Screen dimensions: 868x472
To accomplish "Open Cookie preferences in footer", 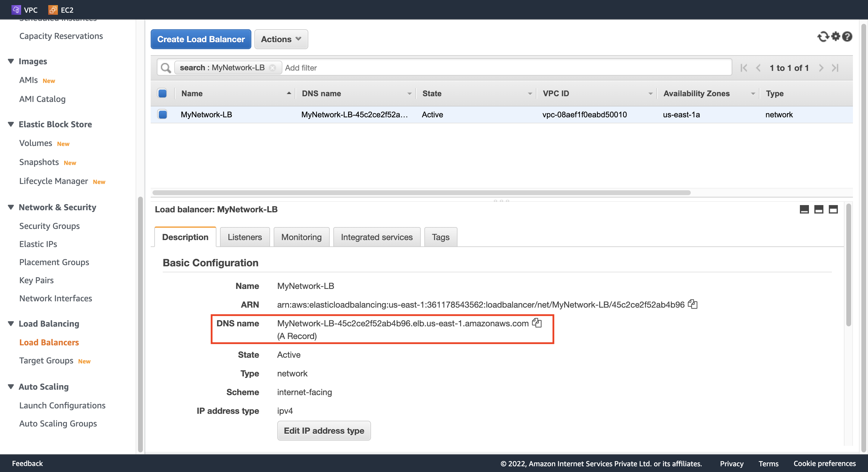I will pyautogui.click(x=825, y=464).
